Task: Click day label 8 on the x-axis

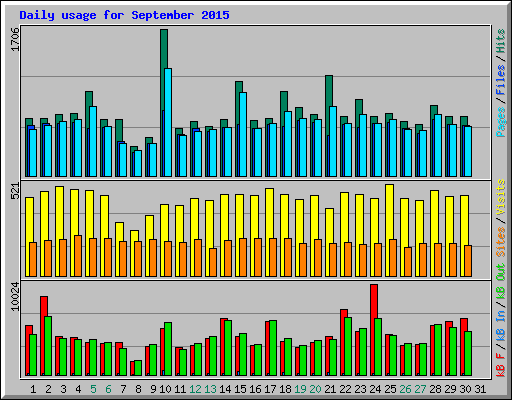Action: [138, 389]
